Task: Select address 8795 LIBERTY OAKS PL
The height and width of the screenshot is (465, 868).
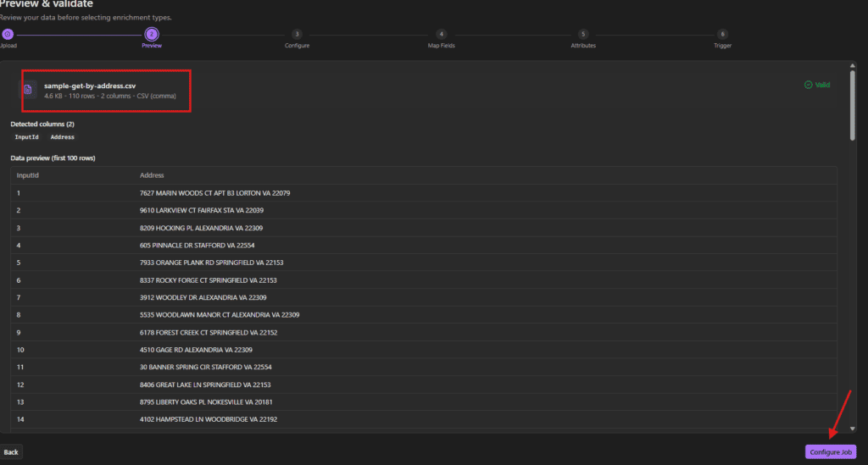Action: 206,402
